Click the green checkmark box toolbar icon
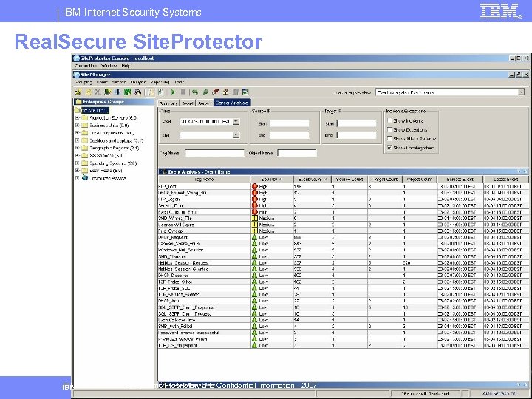The height and width of the screenshot is (399, 532). point(245,92)
